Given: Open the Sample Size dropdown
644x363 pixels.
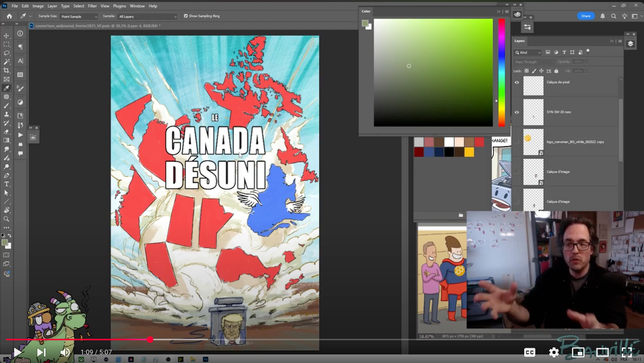Looking at the screenshot, I should (79, 17).
